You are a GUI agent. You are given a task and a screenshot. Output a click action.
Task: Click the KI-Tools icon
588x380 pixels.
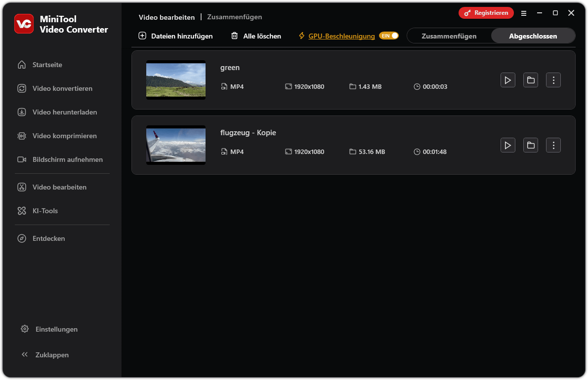pyautogui.click(x=22, y=211)
